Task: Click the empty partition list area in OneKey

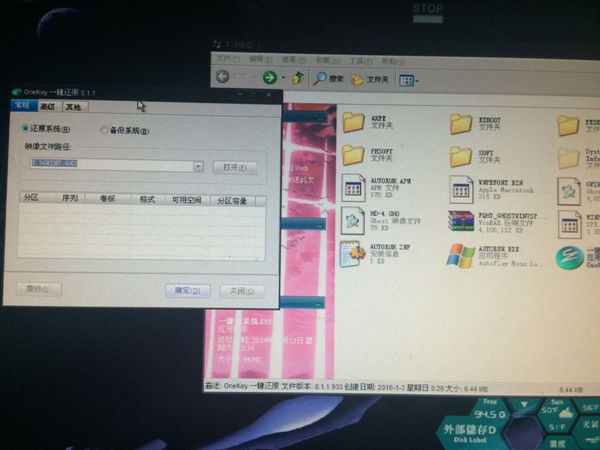Action: [141, 232]
